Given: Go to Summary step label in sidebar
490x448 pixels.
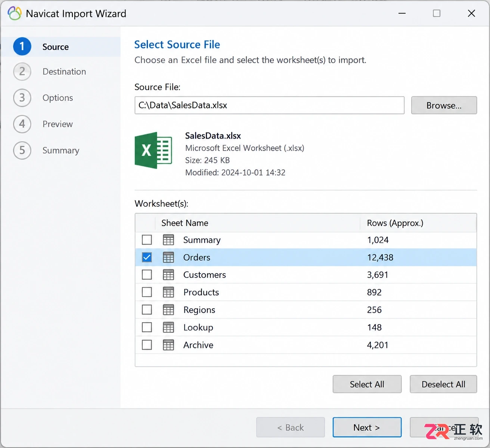Looking at the screenshot, I should [61, 151].
